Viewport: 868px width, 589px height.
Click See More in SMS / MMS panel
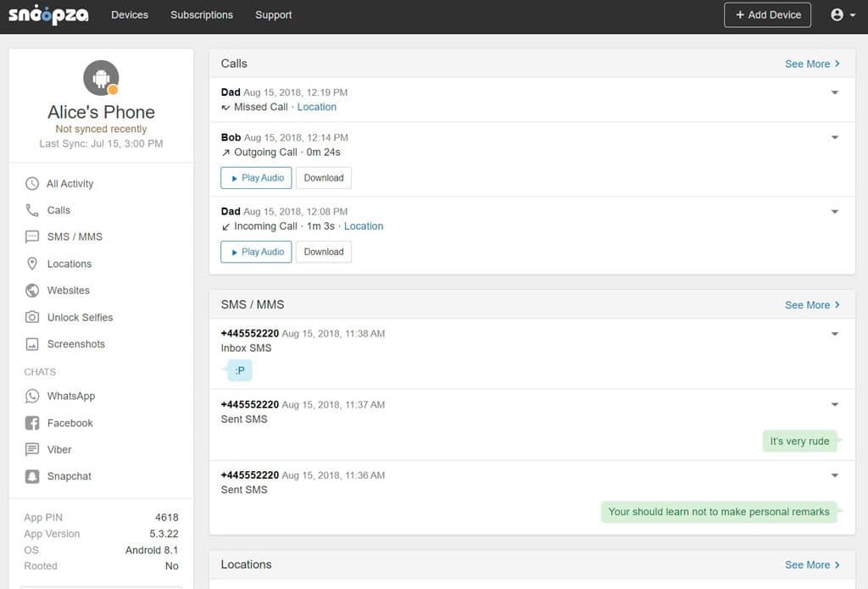812,305
